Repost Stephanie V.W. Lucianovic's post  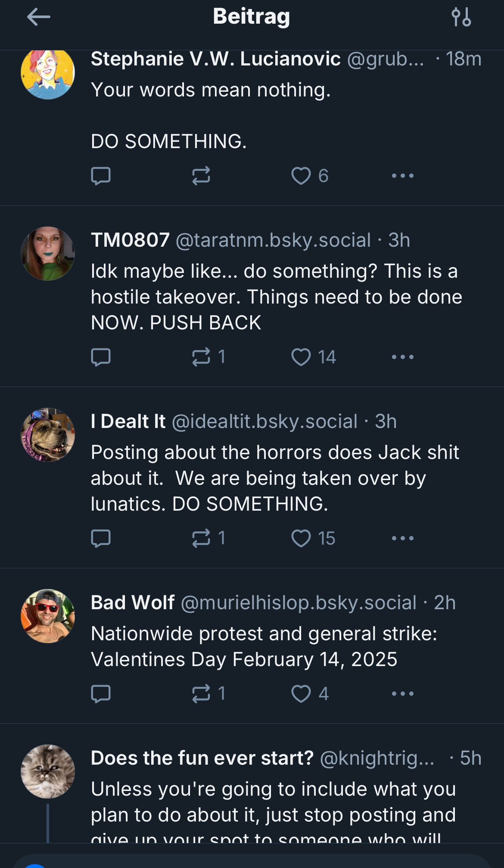201,176
